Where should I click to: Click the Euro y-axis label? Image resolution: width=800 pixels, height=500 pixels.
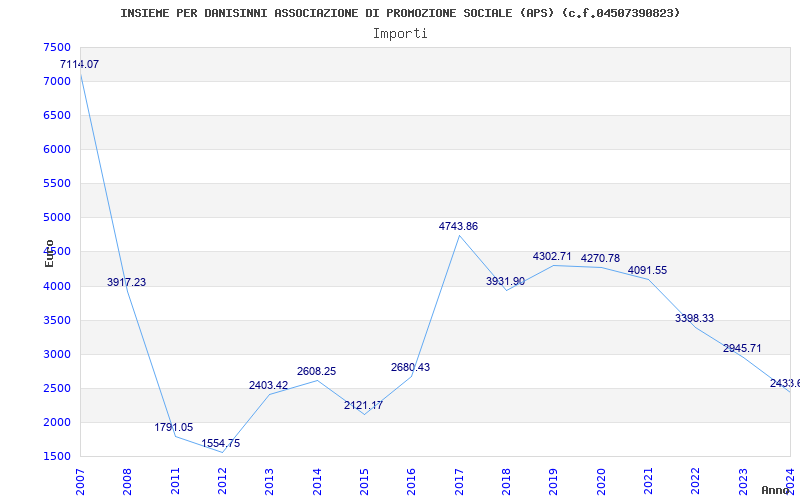[49, 253]
